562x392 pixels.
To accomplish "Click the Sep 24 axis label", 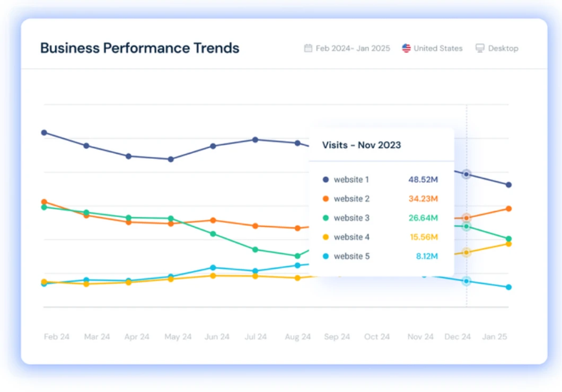I will pyautogui.click(x=337, y=337).
